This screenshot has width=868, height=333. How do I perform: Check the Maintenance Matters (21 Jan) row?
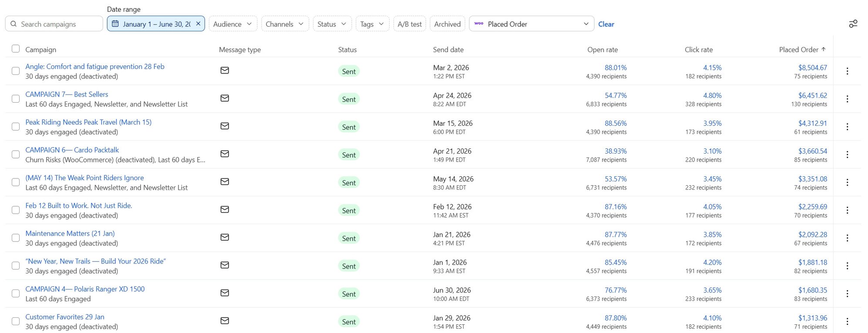[x=16, y=238]
